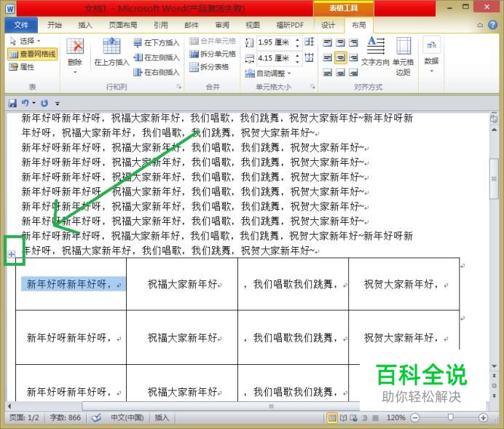Switch to the 福昕PDF tab
504x429 pixels.
[290, 25]
